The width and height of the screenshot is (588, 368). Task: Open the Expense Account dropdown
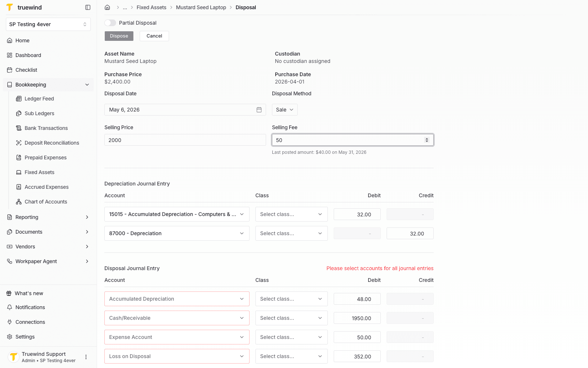(x=177, y=337)
